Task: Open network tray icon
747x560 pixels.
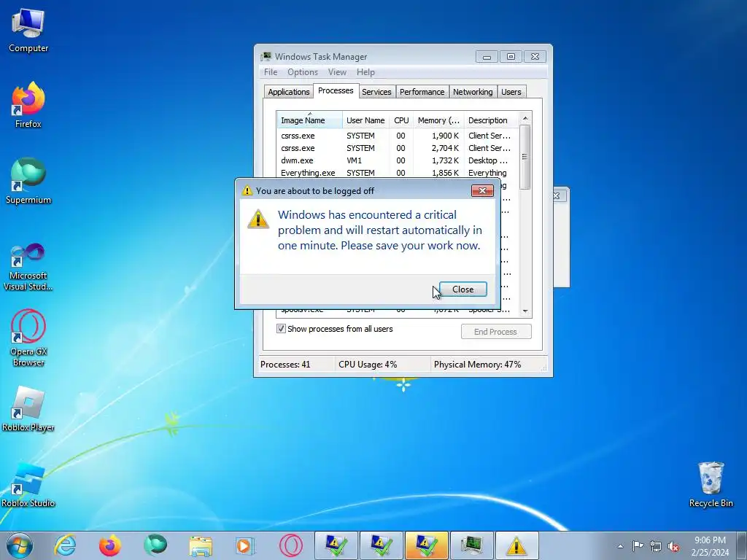Action: pyautogui.click(x=656, y=546)
